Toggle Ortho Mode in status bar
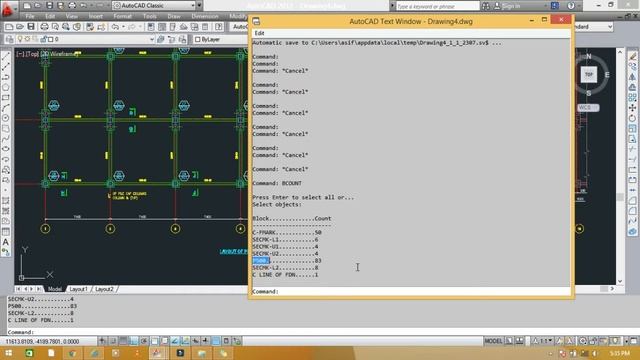640x360 pixels. point(133,341)
